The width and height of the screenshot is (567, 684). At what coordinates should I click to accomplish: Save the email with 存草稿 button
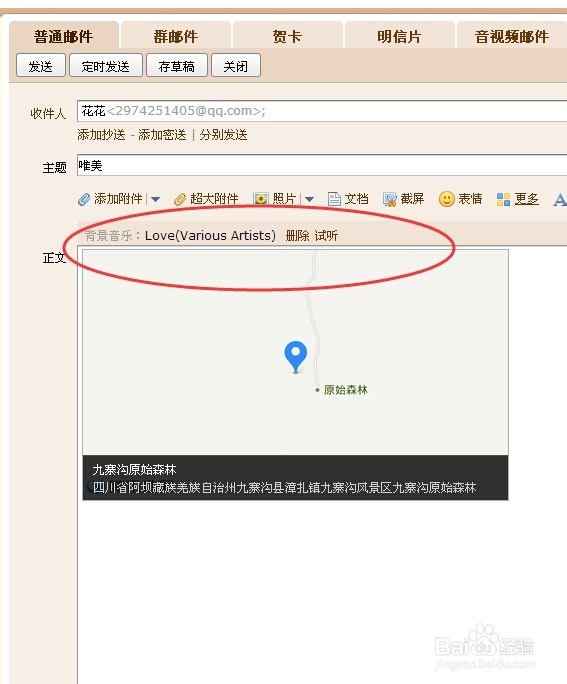click(177, 66)
